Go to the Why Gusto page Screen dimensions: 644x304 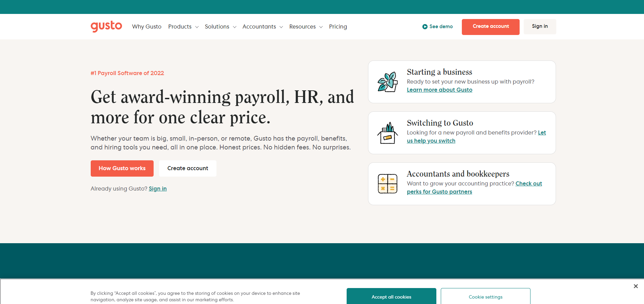point(146,26)
